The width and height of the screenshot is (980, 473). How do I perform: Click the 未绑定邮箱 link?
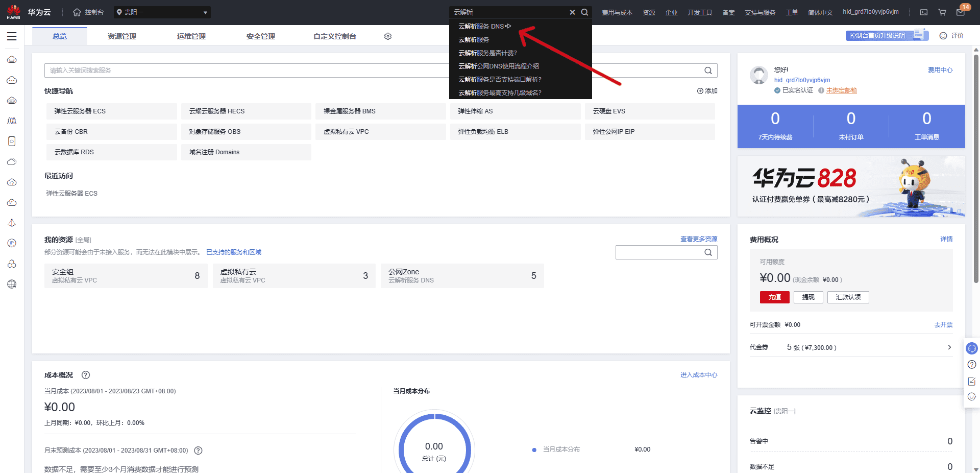point(842,90)
